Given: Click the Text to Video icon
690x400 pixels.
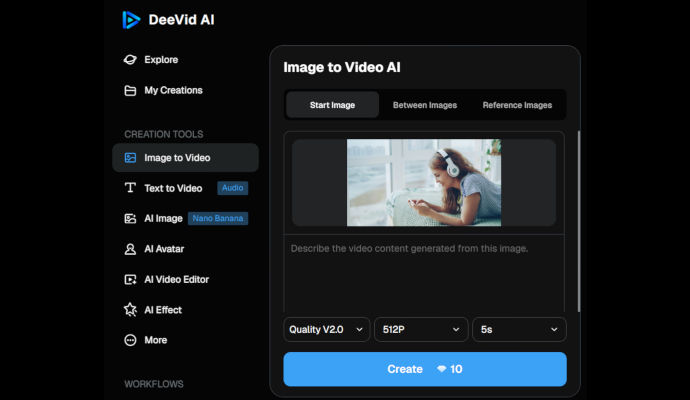Looking at the screenshot, I should 130,188.
